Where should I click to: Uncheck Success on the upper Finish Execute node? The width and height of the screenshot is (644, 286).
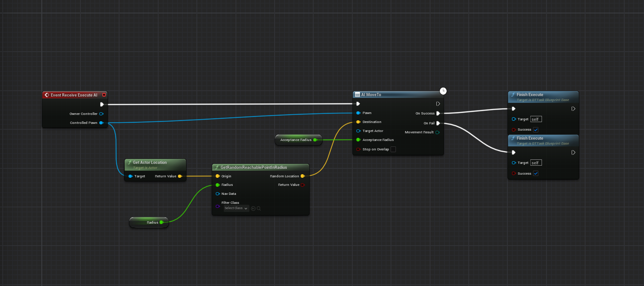pyautogui.click(x=536, y=130)
